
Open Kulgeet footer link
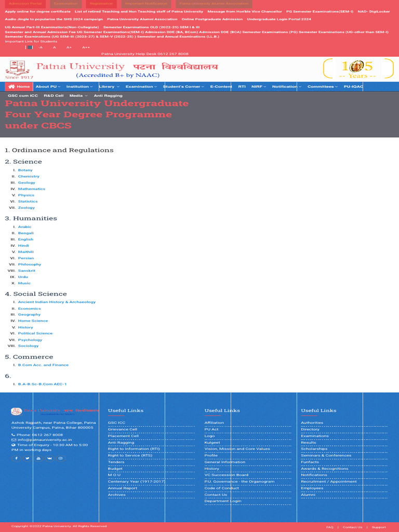tap(212, 443)
